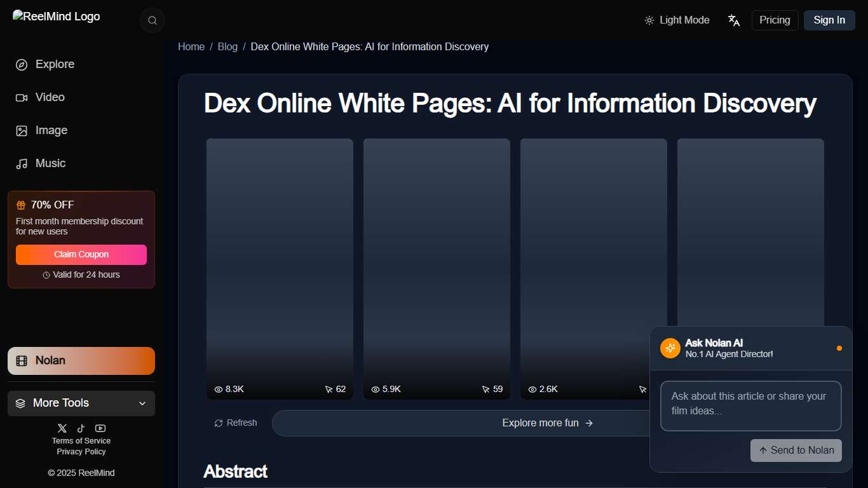Open X (Twitter) social icon

tap(62, 428)
